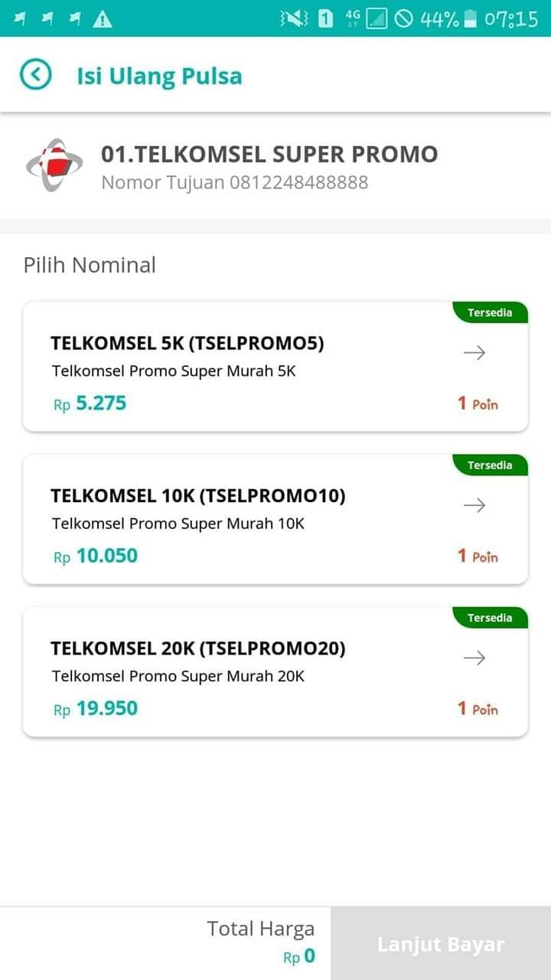551x980 pixels.
Task: Open arrow for TELKOMSEL 10K option
Action: 474,505
